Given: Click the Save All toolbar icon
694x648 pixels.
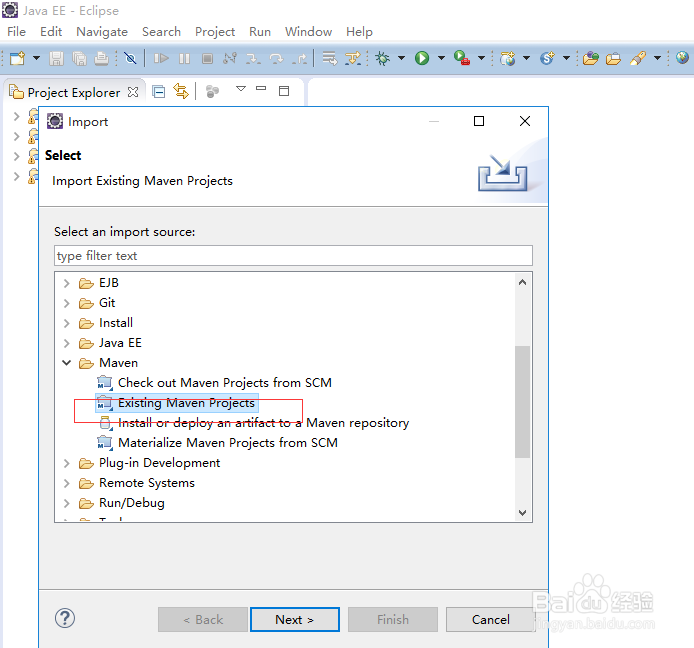Looking at the screenshot, I should coord(79,58).
